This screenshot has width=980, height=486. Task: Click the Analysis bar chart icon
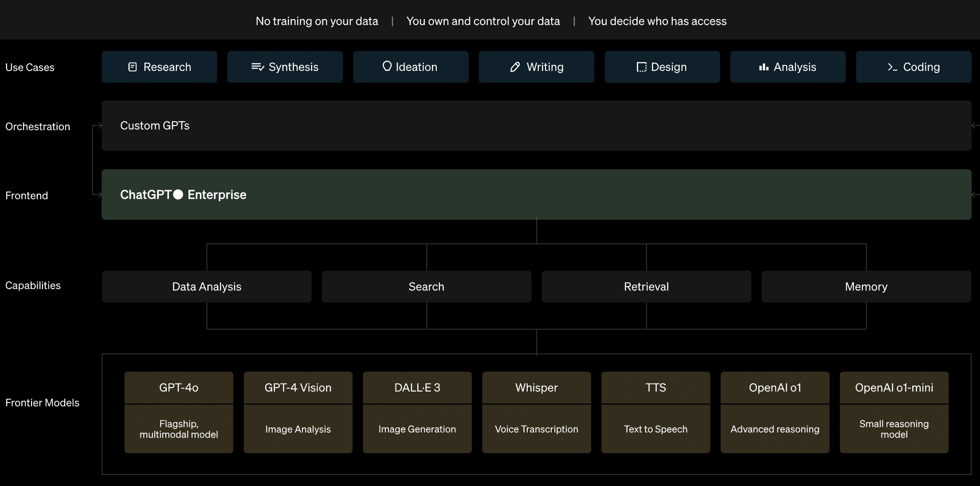[x=764, y=67]
